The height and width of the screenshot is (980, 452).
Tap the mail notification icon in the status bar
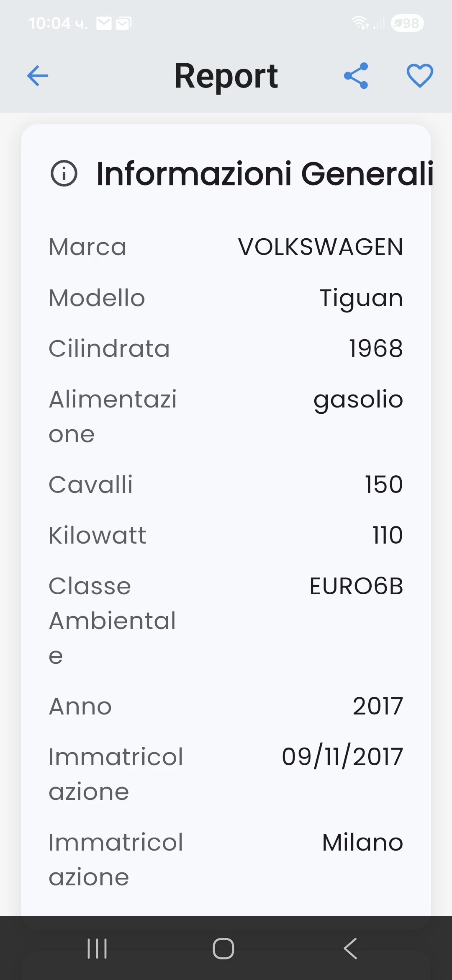(104, 23)
